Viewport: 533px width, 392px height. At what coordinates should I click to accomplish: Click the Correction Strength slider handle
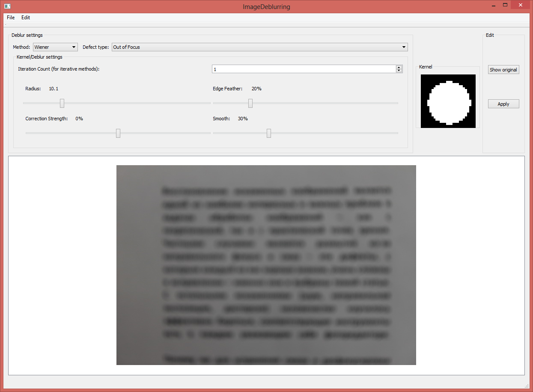[118, 133]
